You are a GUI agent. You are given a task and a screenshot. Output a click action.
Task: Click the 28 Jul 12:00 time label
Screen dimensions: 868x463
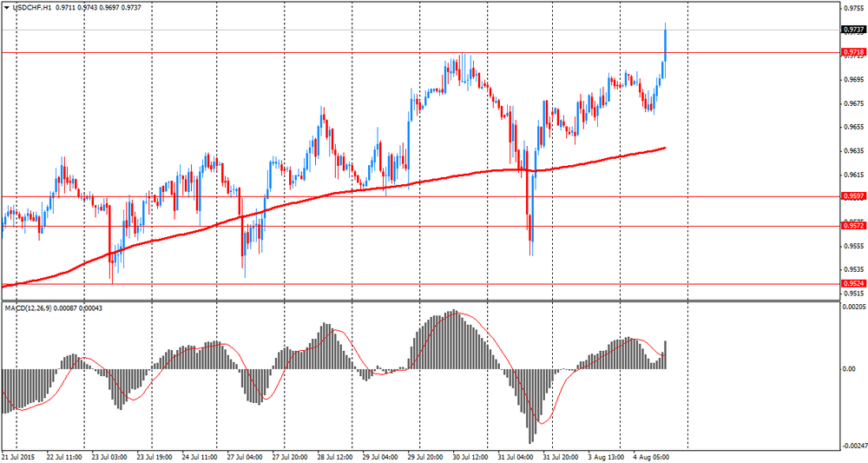335,458
